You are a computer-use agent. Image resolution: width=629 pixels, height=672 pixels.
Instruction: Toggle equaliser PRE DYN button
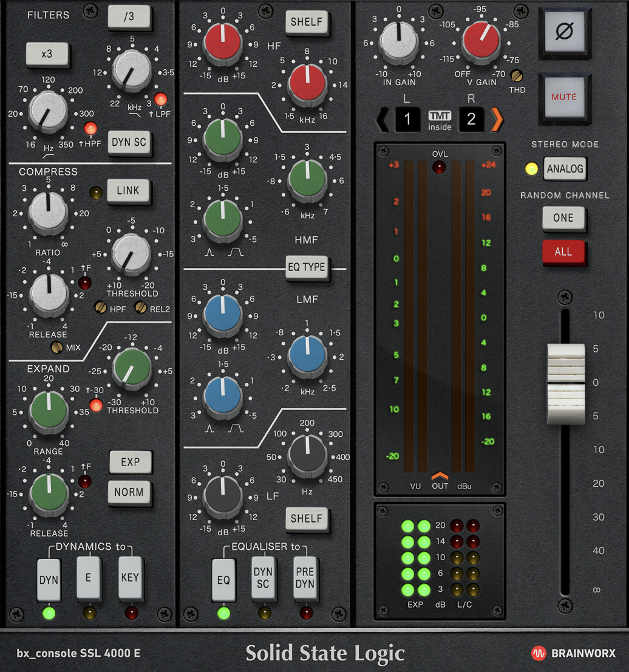[305, 577]
